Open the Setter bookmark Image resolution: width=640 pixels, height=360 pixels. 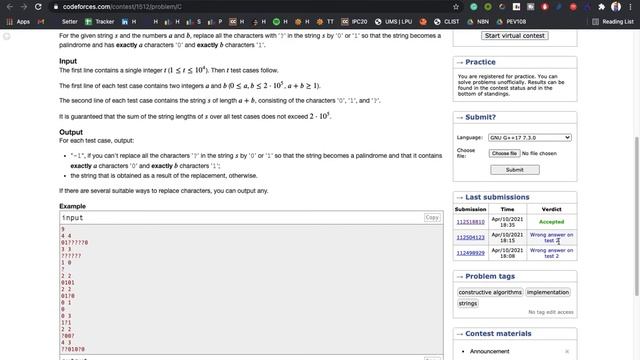point(69,22)
